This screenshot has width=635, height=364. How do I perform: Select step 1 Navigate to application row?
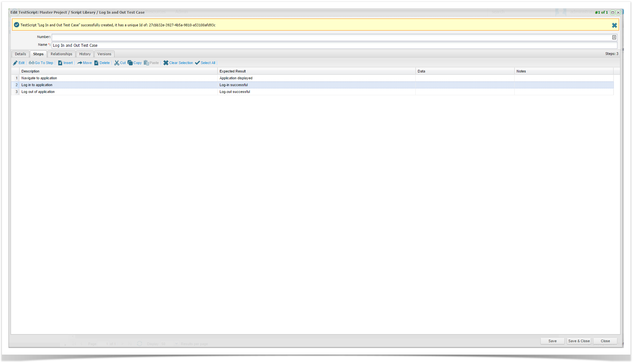point(39,78)
